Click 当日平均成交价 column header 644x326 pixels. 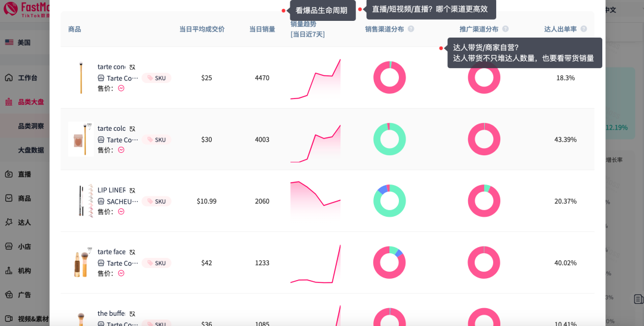(202, 29)
